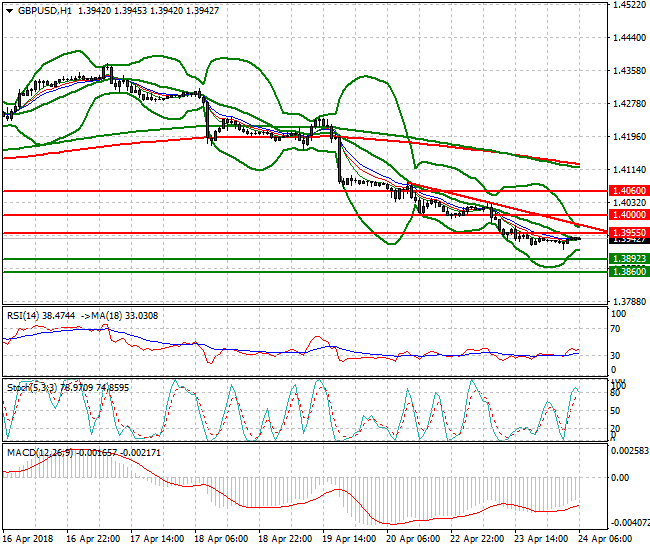
Task: Select the 1.45220 price axis value
Action: [629, 5]
